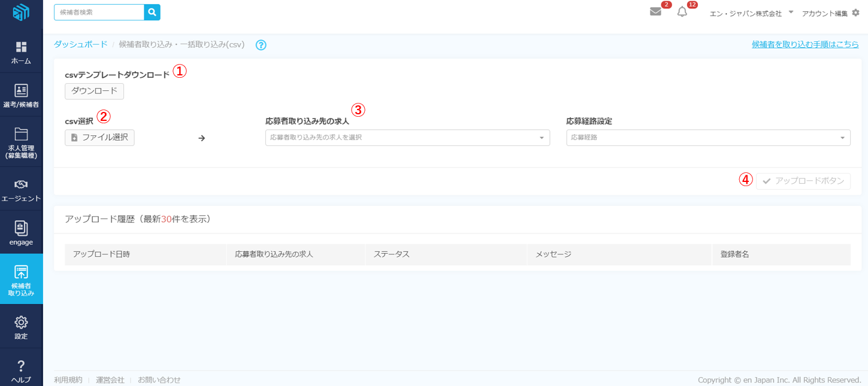Click the 候補者検索 search input field

pos(99,12)
